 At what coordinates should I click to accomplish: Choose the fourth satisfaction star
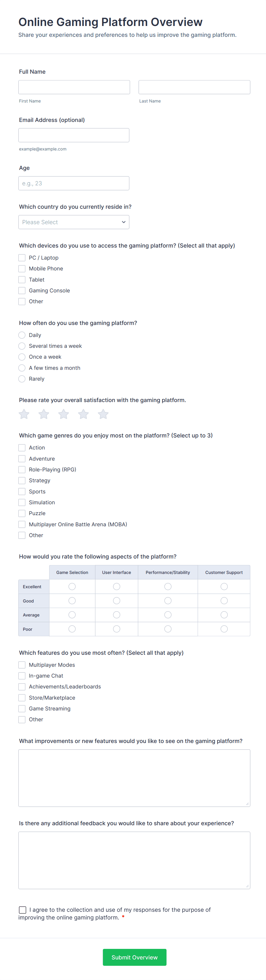[x=84, y=414]
